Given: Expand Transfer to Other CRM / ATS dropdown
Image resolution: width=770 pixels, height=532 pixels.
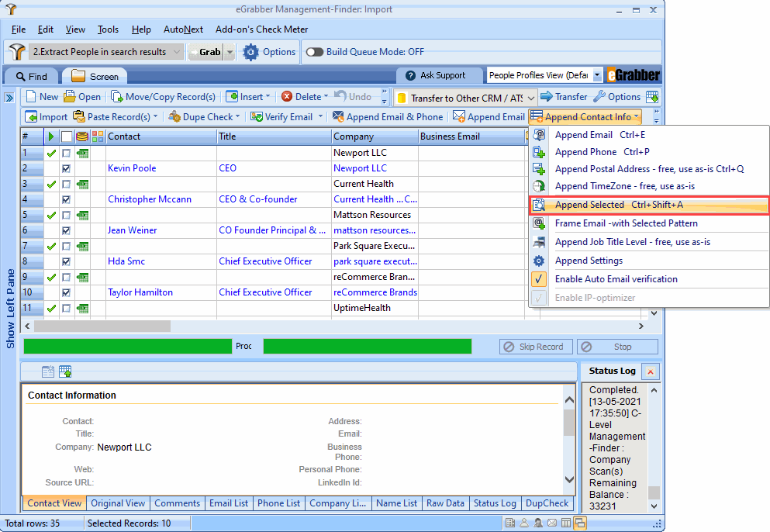Looking at the screenshot, I should tap(531, 98).
